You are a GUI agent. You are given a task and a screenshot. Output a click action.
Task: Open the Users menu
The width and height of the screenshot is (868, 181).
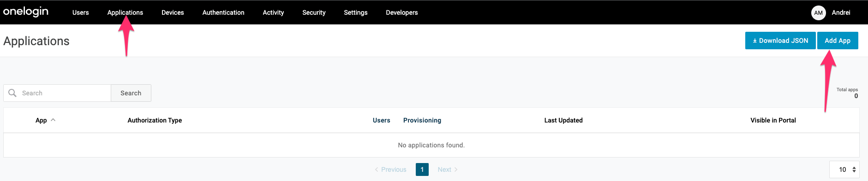coord(80,12)
